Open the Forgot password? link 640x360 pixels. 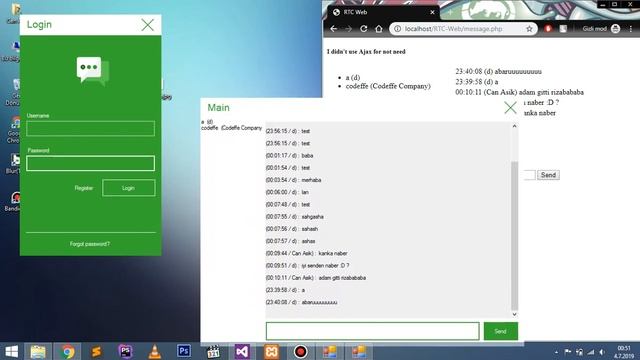tap(90, 244)
